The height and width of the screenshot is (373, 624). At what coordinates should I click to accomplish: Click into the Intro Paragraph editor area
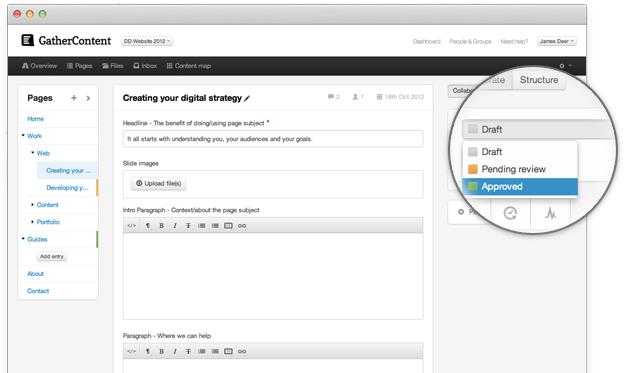273,276
